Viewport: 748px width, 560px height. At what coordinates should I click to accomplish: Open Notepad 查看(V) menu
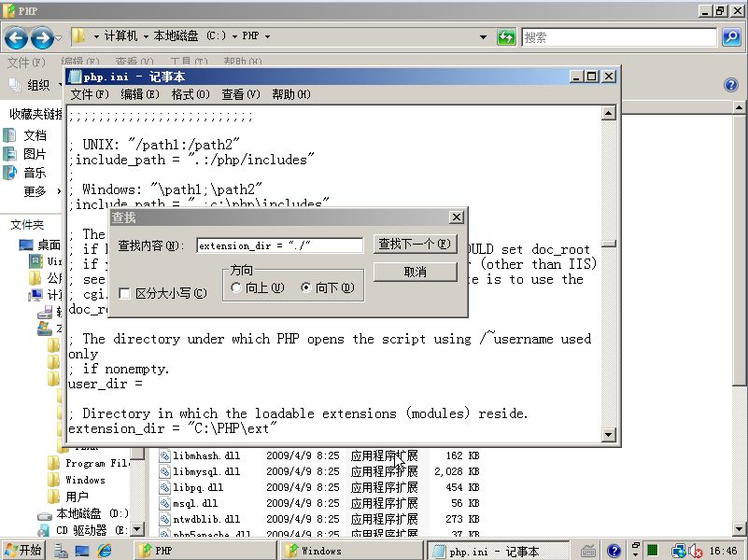point(240,94)
